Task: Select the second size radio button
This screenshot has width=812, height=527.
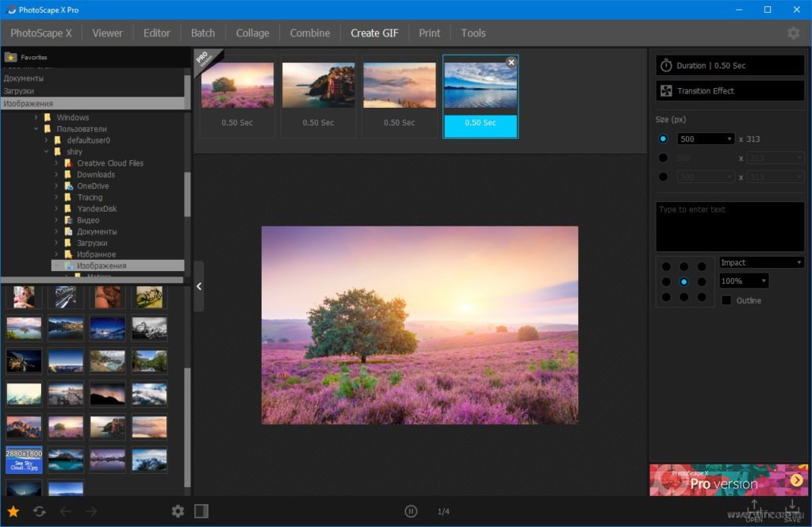Action: [x=663, y=158]
